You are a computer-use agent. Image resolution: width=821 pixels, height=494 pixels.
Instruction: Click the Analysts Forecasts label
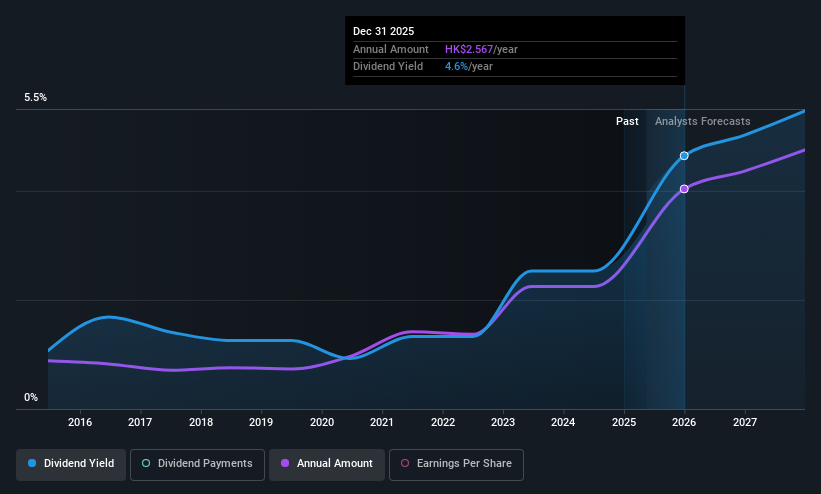coord(702,121)
